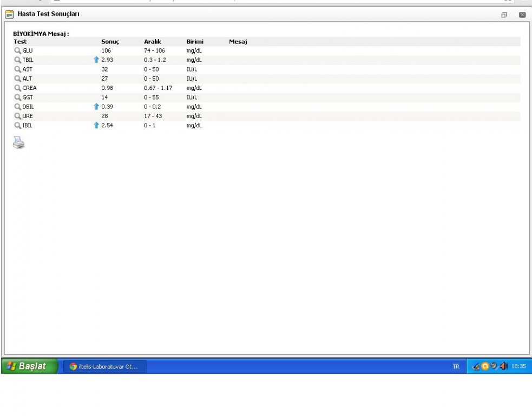532x416 pixels.
Task: Click the Aralık column header
Action: [x=152, y=42]
